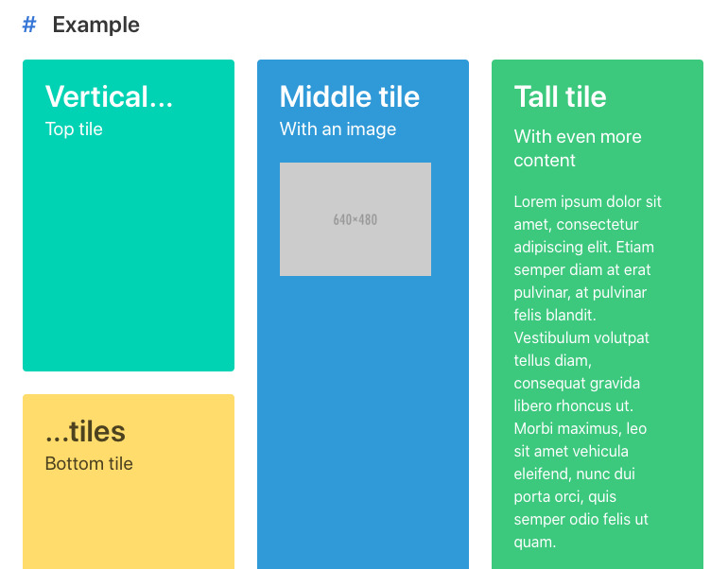Select the "Middle tile" heading
The image size is (728, 569).
(x=350, y=96)
